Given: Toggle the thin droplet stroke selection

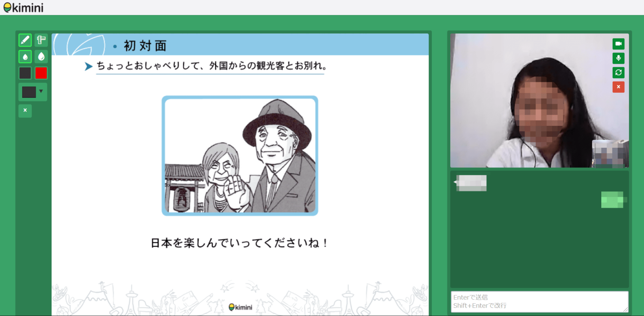Looking at the screenshot, I should pyautogui.click(x=25, y=56).
